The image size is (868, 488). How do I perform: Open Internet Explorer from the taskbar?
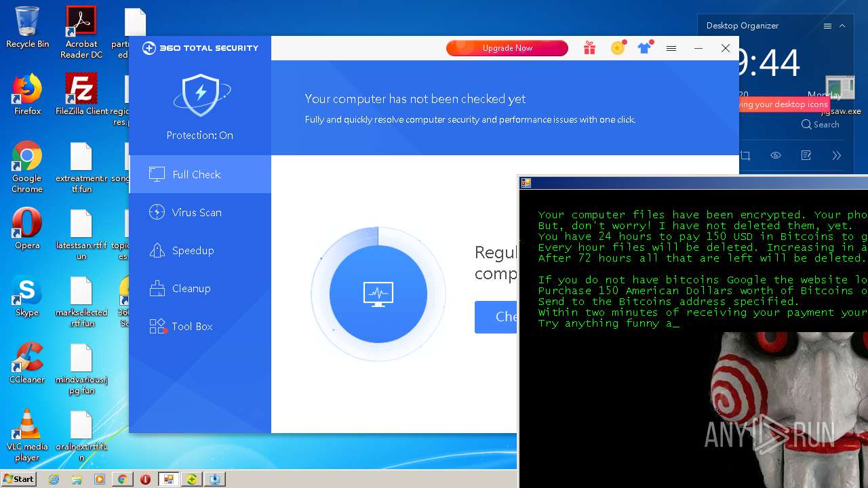click(54, 479)
